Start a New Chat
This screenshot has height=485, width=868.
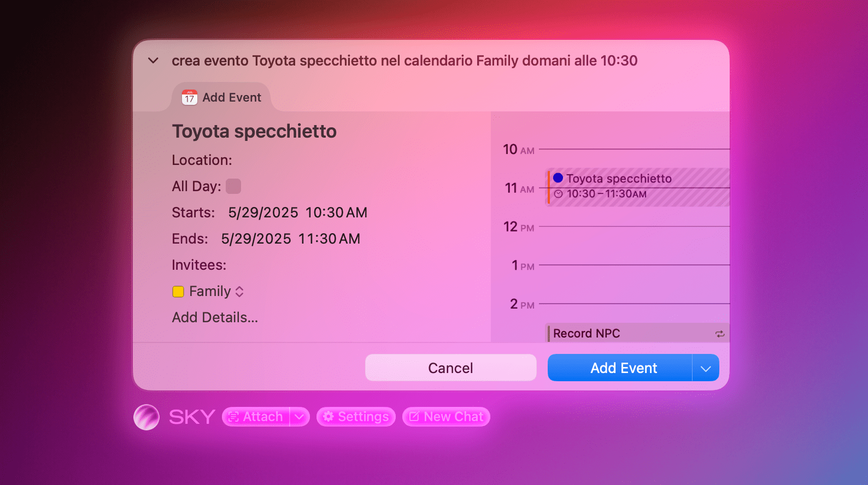(x=446, y=417)
